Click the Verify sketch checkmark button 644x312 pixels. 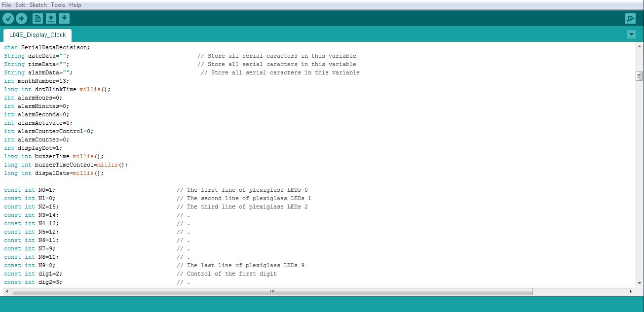click(8, 19)
